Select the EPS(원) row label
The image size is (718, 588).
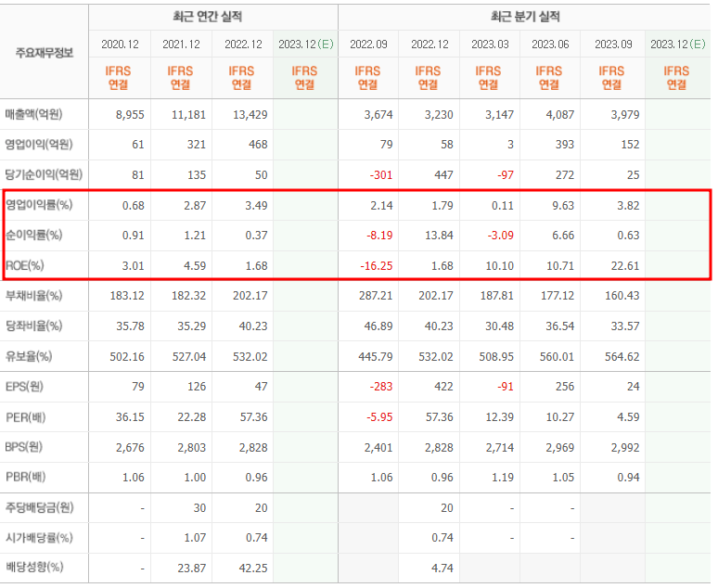(24, 387)
